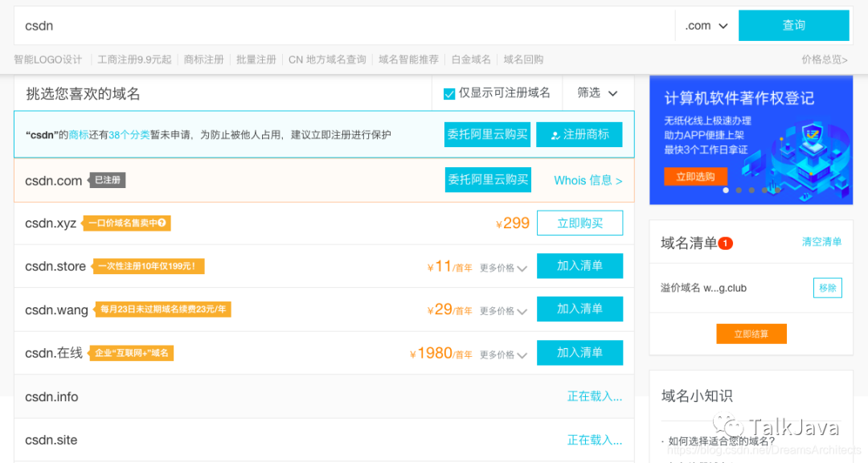
Task: Click the 计算机软件著作权登记 banner image
Action: coord(751,140)
